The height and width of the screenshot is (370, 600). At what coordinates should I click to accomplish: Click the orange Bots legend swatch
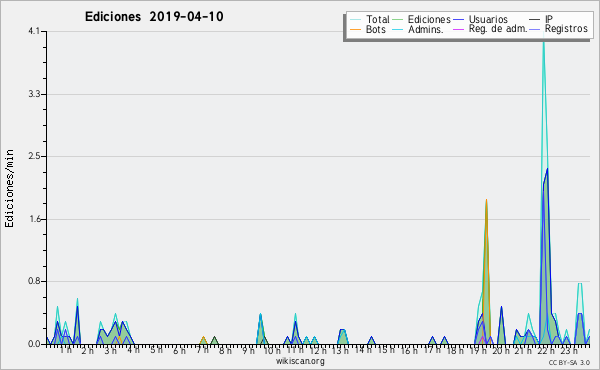355,29
